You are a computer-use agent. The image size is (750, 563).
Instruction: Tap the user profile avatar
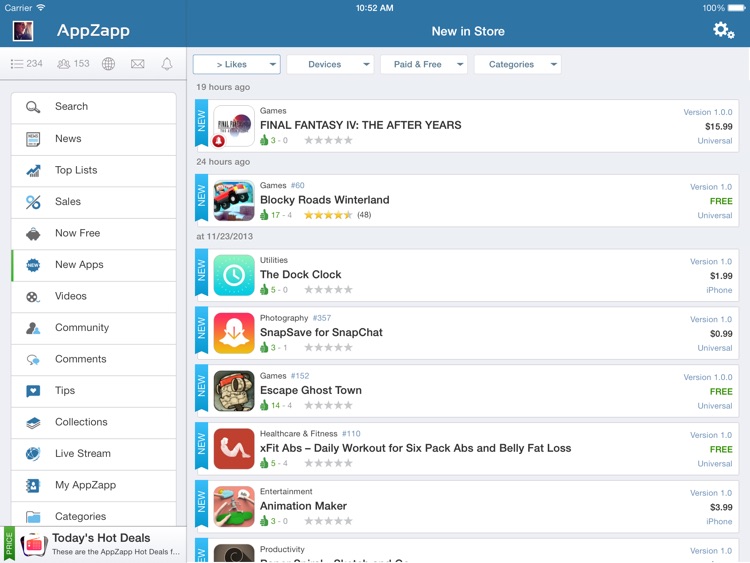22,31
